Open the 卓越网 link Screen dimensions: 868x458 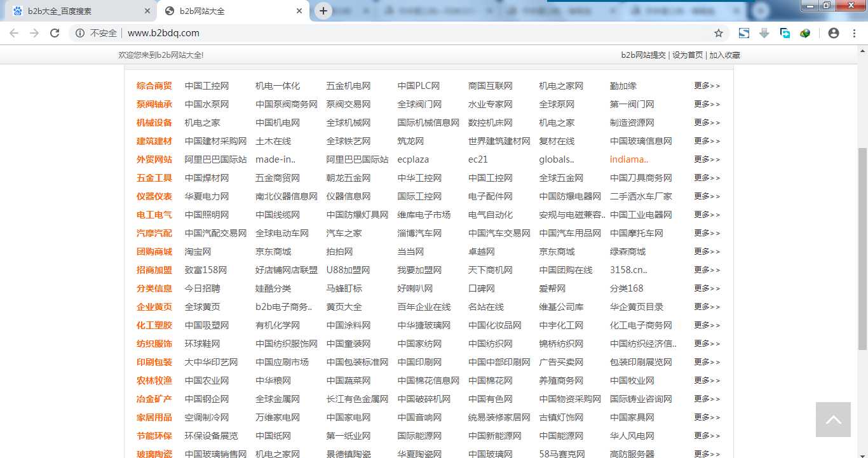[x=482, y=252]
